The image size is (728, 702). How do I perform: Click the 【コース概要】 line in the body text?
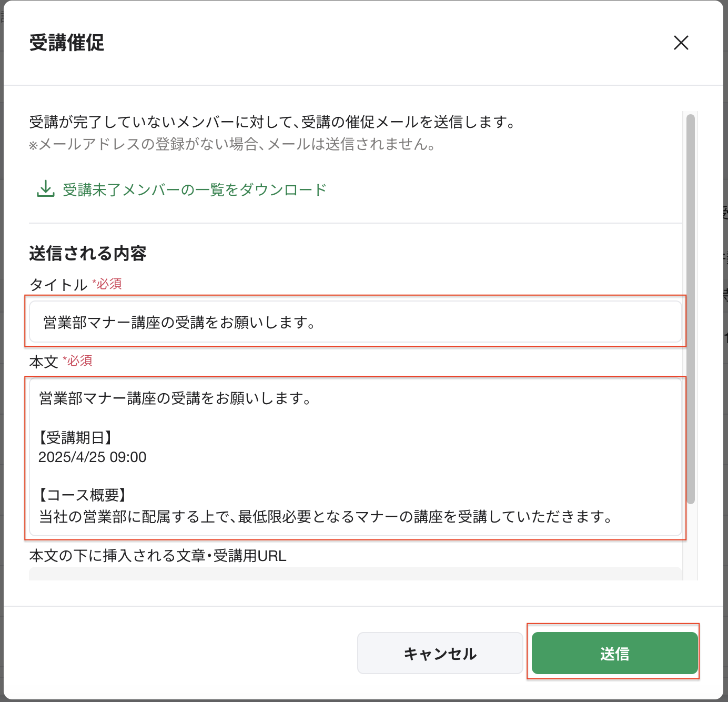83,495
